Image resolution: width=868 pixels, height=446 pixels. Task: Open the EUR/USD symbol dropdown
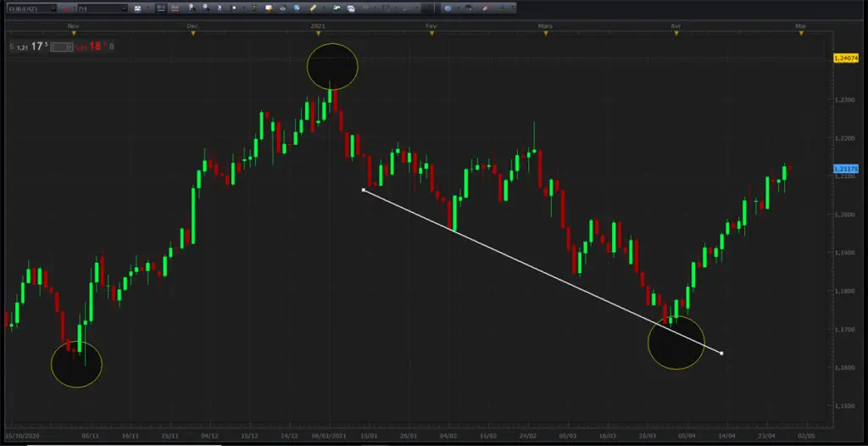tap(30, 8)
